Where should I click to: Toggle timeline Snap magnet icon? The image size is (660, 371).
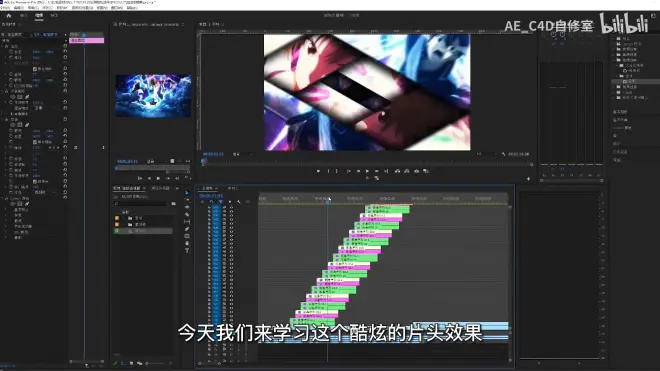point(211,202)
